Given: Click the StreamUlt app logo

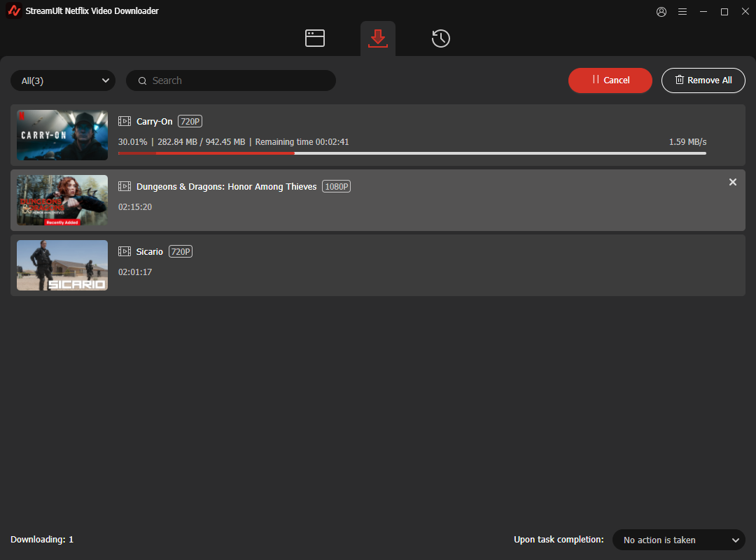Looking at the screenshot, I should 14,10.
